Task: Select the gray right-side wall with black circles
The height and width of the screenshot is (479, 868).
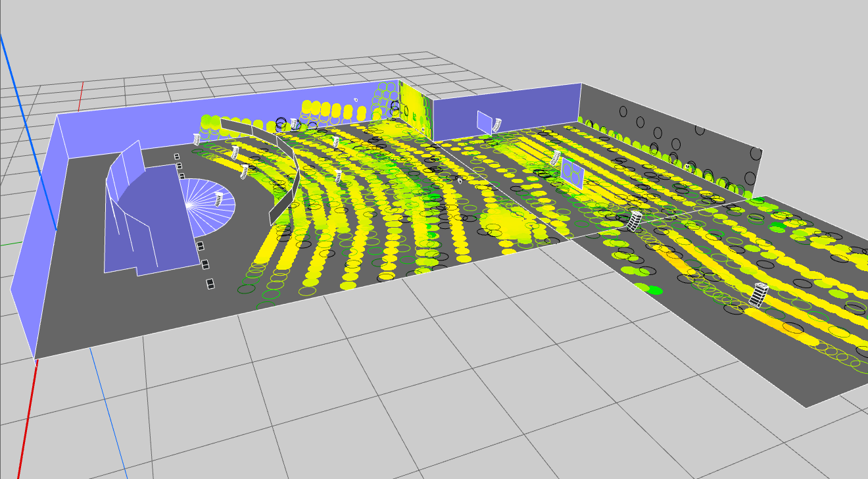Action: coord(671,141)
